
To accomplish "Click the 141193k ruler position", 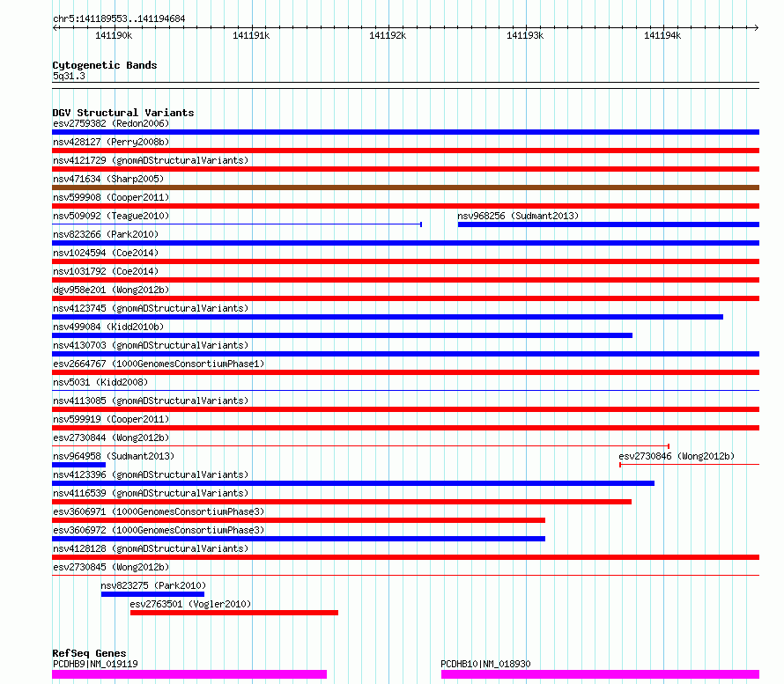I will pos(525,35).
